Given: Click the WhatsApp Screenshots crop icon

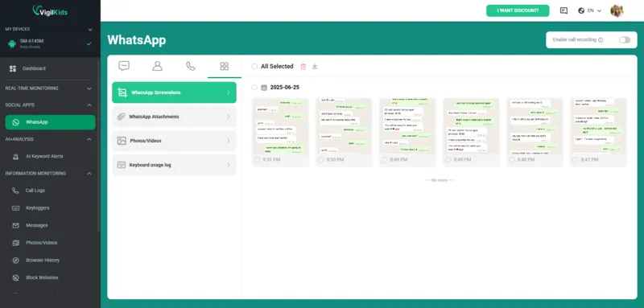Looking at the screenshot, I should tap(122, 92).
